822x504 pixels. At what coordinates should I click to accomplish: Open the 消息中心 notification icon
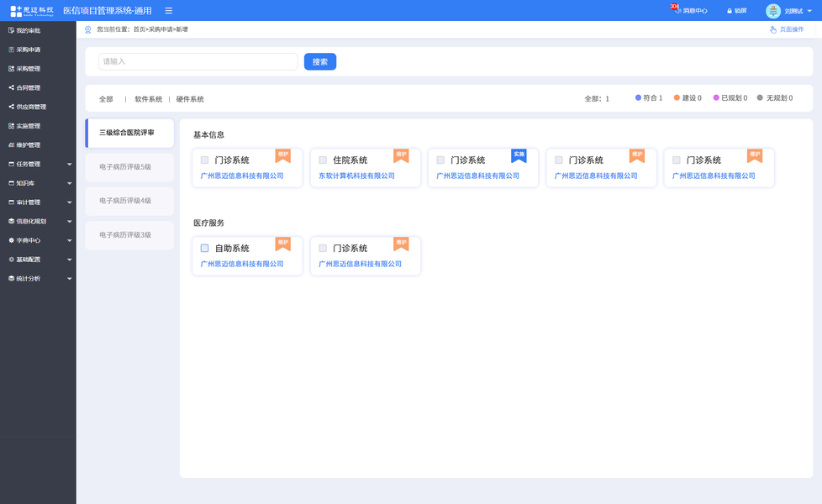click(x=676, y=10)
